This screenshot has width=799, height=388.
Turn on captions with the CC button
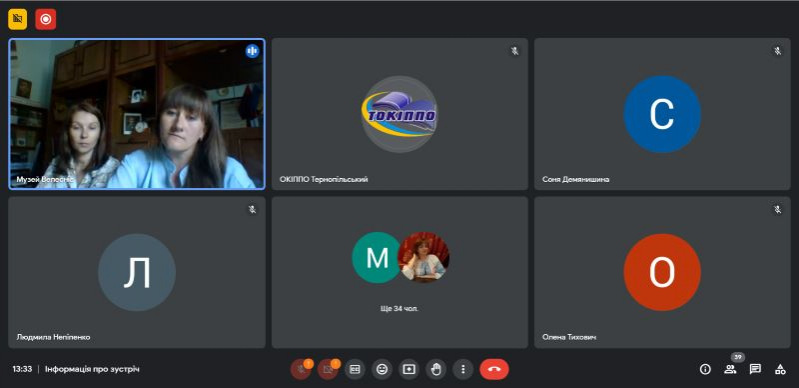[x=355, y=369]
